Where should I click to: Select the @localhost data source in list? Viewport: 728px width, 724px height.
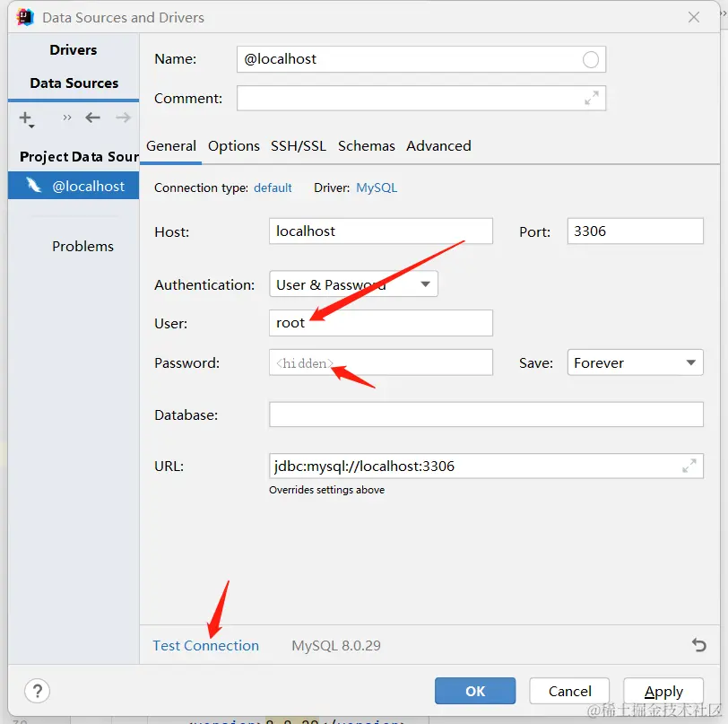74,186
